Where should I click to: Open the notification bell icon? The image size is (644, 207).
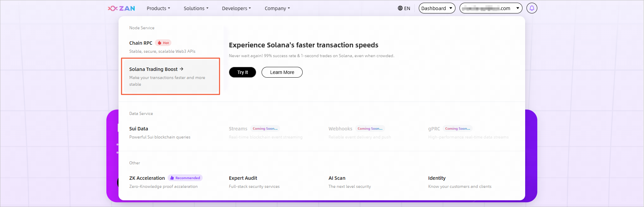[x=532, y=8]
